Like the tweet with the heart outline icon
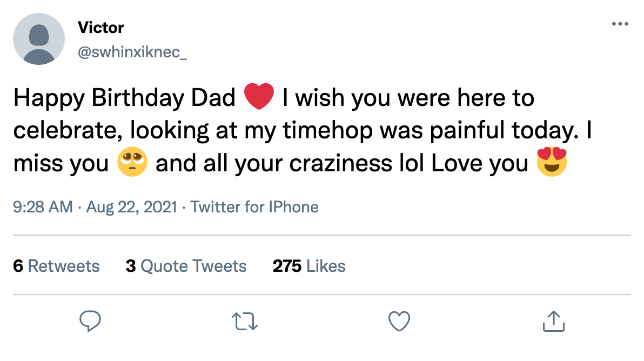This screenshot has width=644, height=361. 399,321
